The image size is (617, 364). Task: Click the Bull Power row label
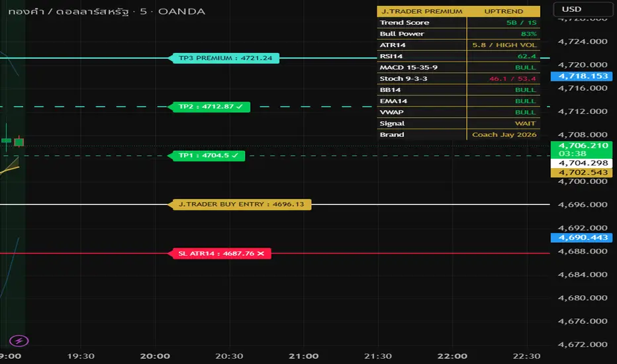click(402, 34)
